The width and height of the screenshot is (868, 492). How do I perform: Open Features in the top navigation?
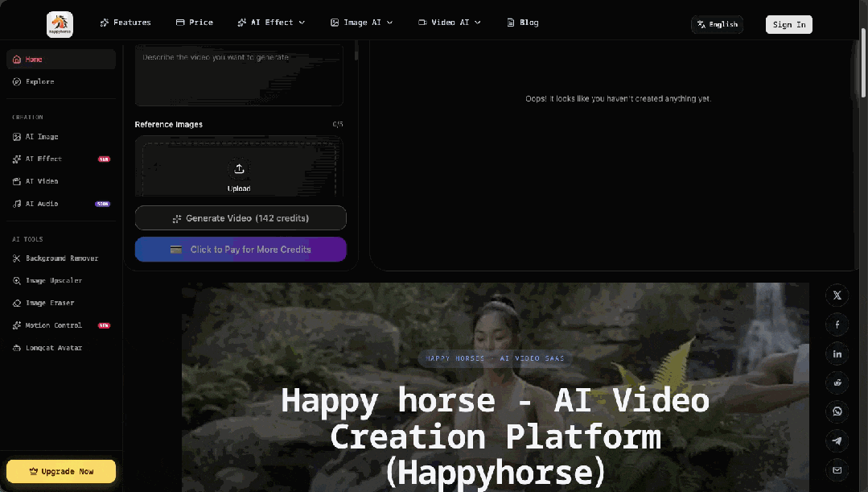pos(125,23)
